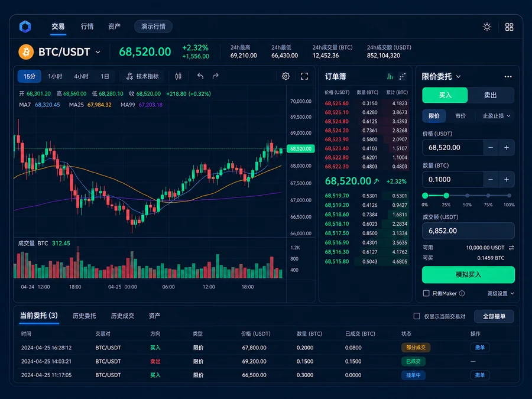Check 仅显示当前交易对 filter

(x=417, y=316)
